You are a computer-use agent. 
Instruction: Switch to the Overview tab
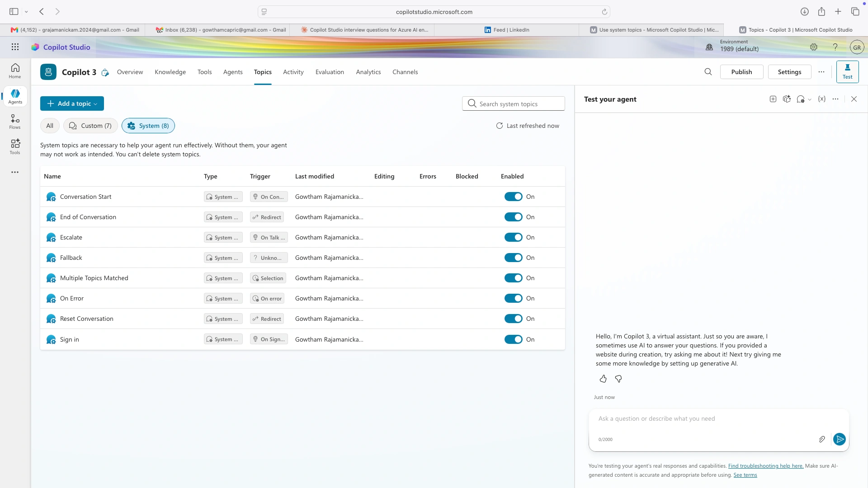tap(130, 72)
